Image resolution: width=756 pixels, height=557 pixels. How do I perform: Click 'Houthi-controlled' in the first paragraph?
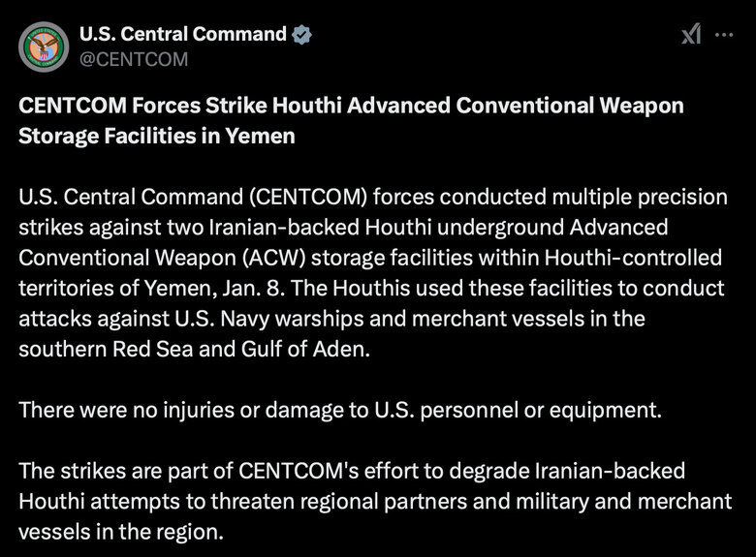633,258
